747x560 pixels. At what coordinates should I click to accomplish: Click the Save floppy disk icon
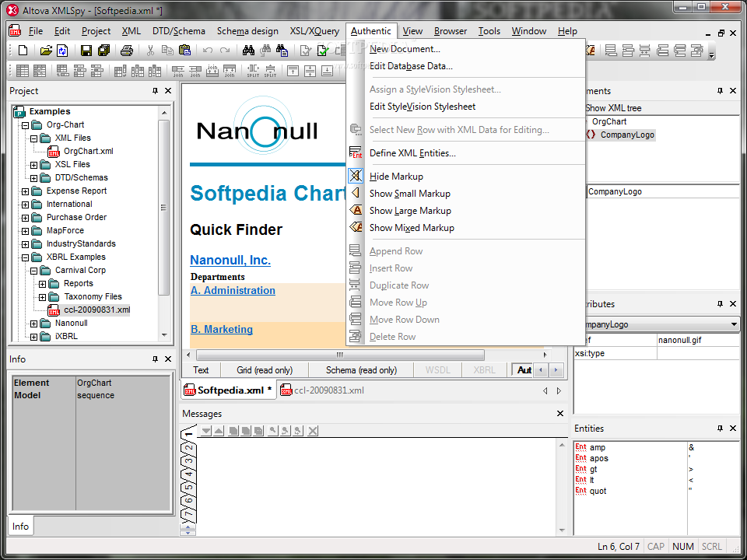click(x=86, y=51)
